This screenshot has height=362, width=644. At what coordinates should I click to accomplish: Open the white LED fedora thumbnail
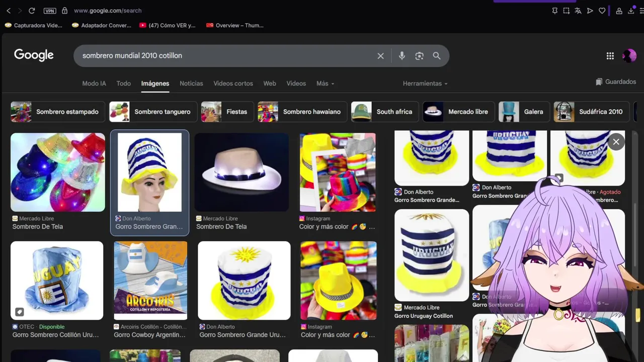click(242, 172)
